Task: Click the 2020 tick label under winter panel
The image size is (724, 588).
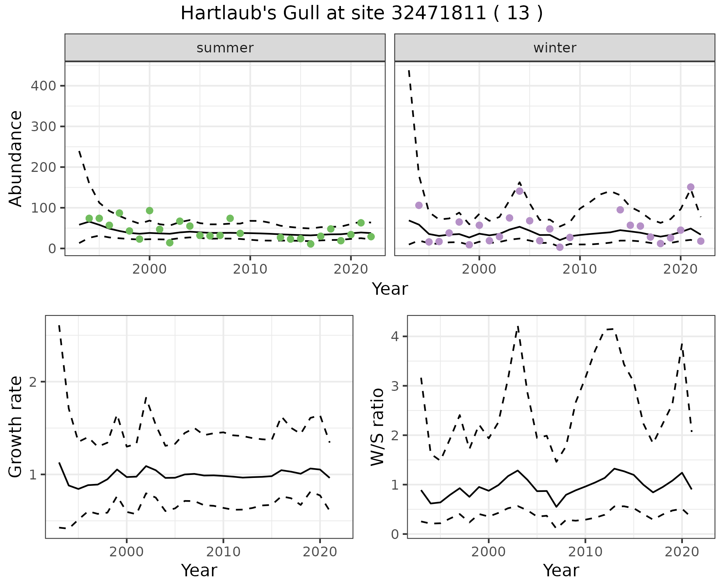Action: click(x=680, y=269)
